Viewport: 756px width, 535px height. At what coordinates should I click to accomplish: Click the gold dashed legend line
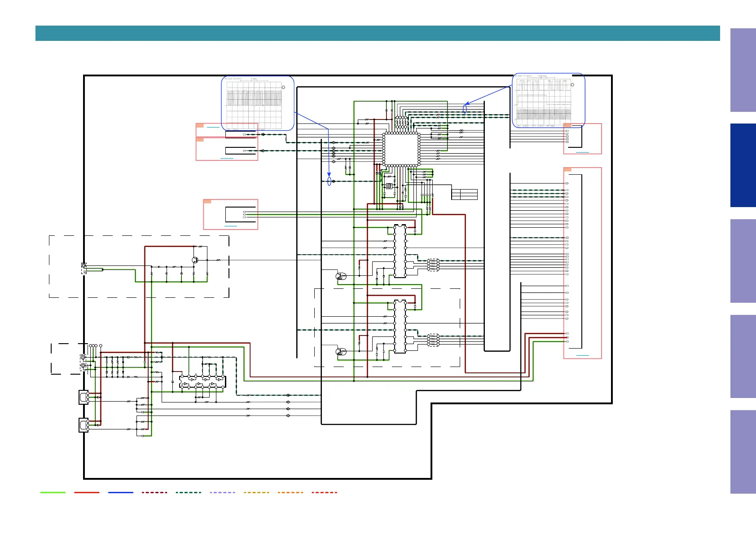256,492
